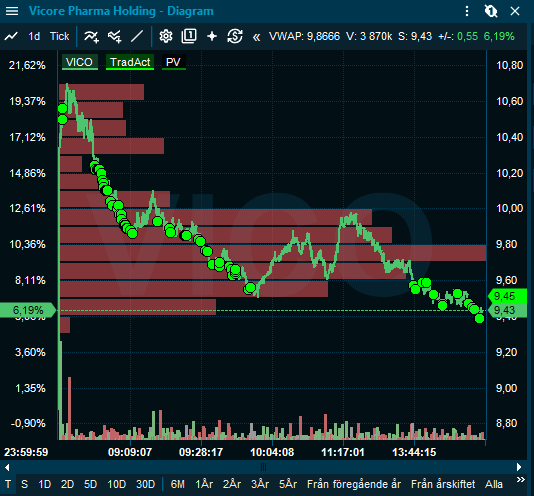Select Från årskiftet range
Image resolution: width=534 pixels, height=496 pixels.
[x=443, y=484]
